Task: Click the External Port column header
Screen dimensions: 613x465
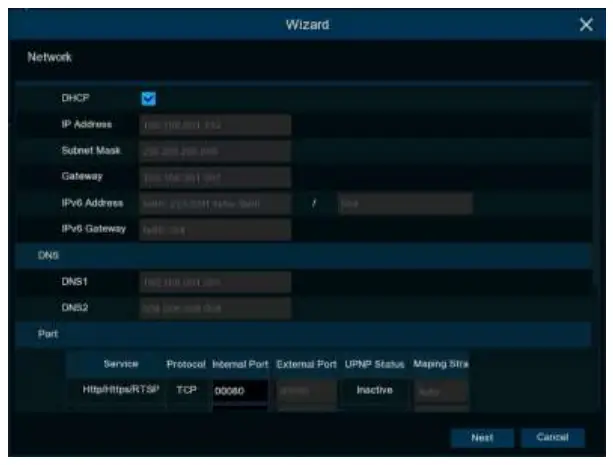Action: 306,364
